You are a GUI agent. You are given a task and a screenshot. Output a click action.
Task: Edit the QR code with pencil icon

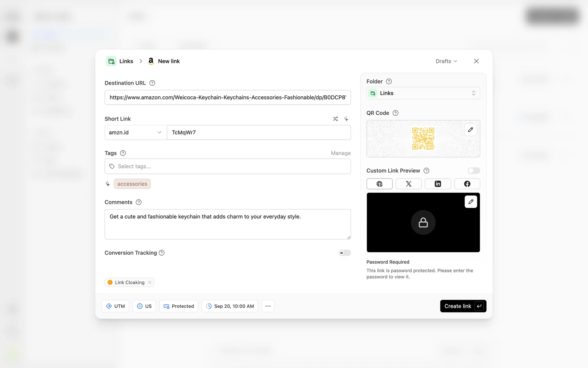pyautogui.click(x=470, y=130)
